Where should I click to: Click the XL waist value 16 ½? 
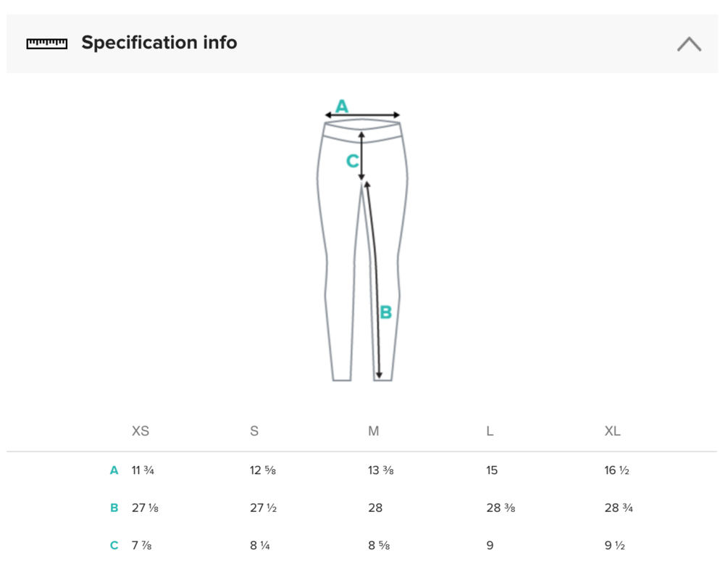(x=616, y=470)
